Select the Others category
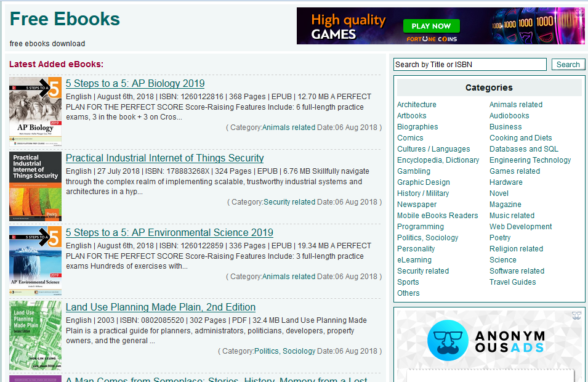The image size is (588, 382). tap(408, 293)
